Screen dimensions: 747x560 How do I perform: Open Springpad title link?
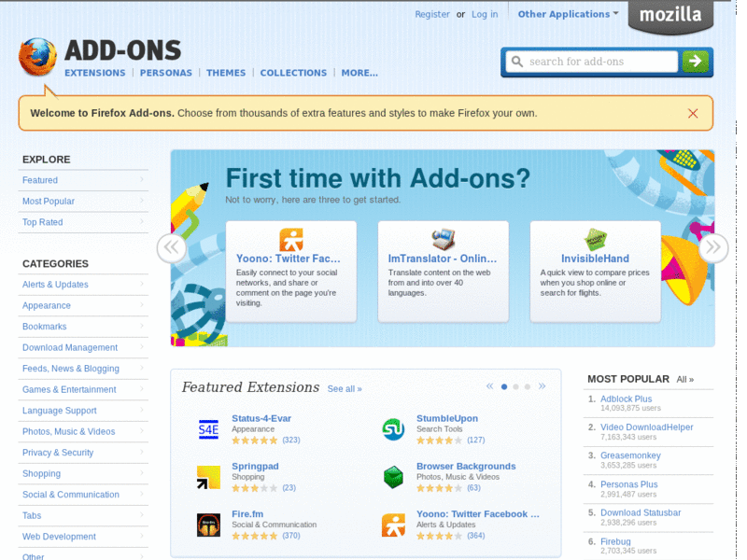point(255,466)
